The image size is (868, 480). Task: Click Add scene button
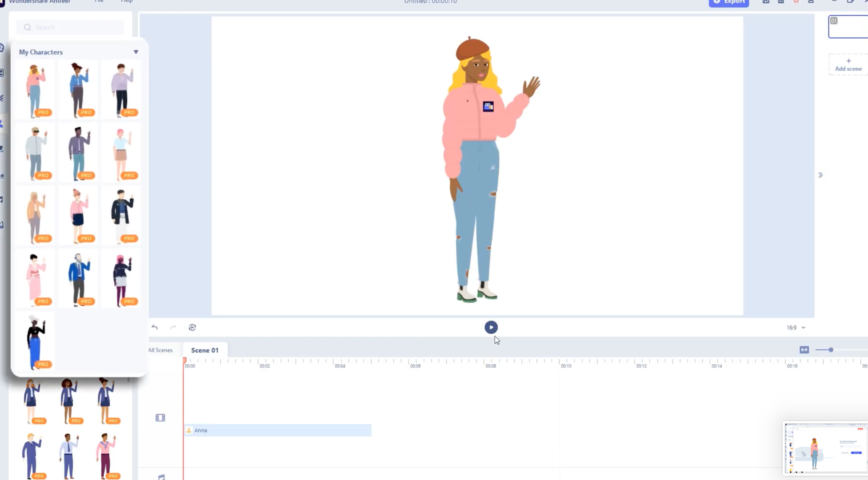pos(848,65)
